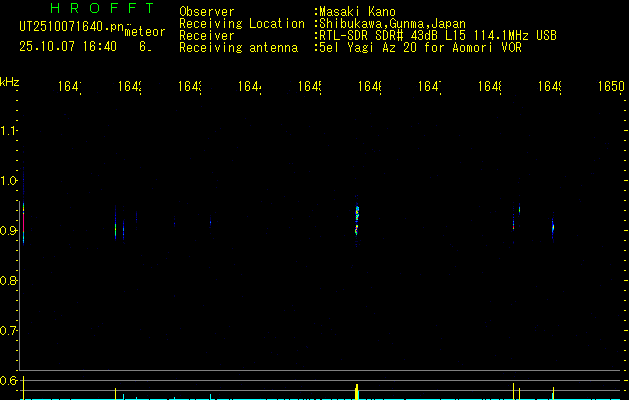Click the HROFFT title text

(103, 8)
